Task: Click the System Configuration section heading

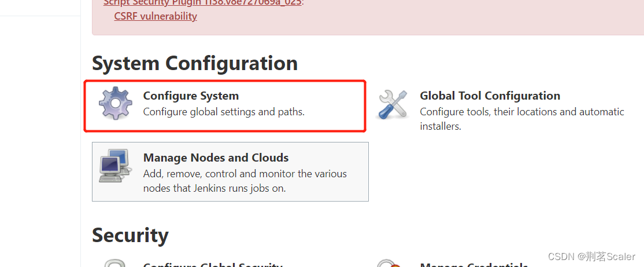Action: coord(195,63)
